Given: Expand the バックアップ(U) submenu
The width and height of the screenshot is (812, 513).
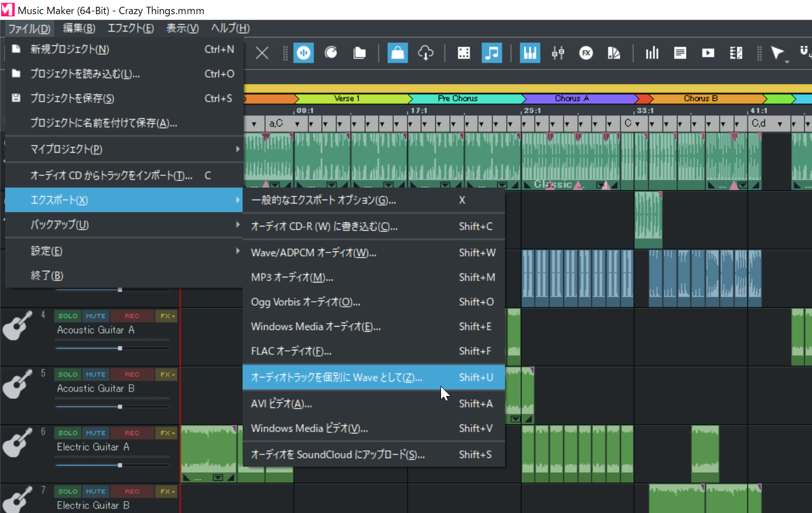Looking at the screenshot, I should click(124, 225).
